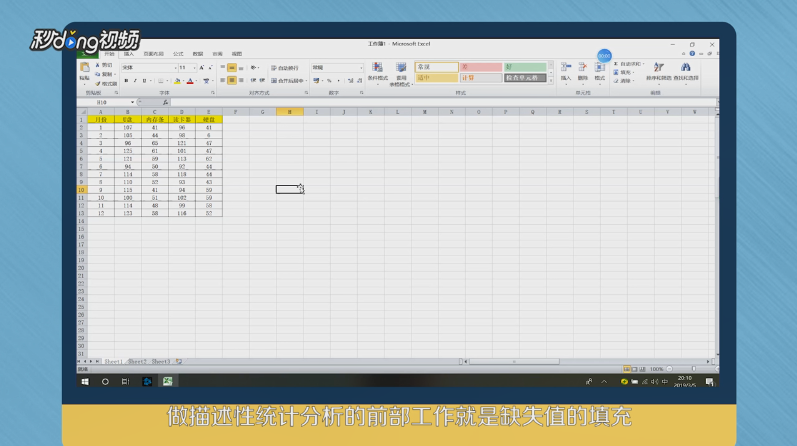797x446 pixels.
Task: Click the Wrap Text button
Action: coord(285,68)
